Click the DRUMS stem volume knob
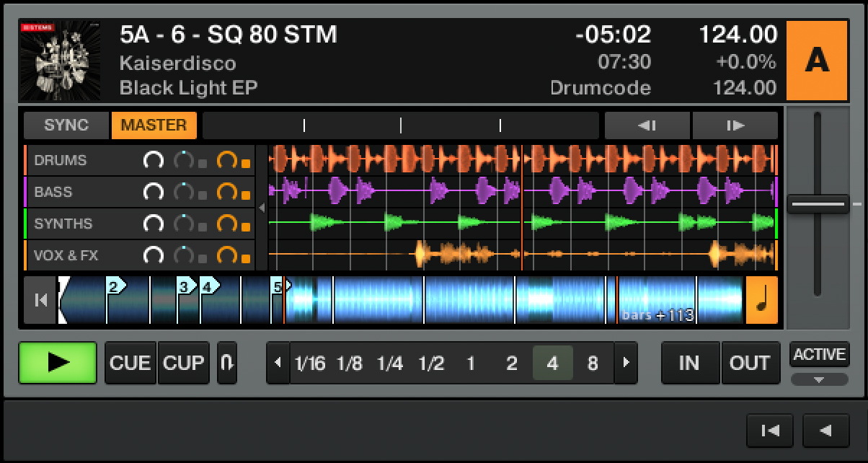 (x=154, y=159)
